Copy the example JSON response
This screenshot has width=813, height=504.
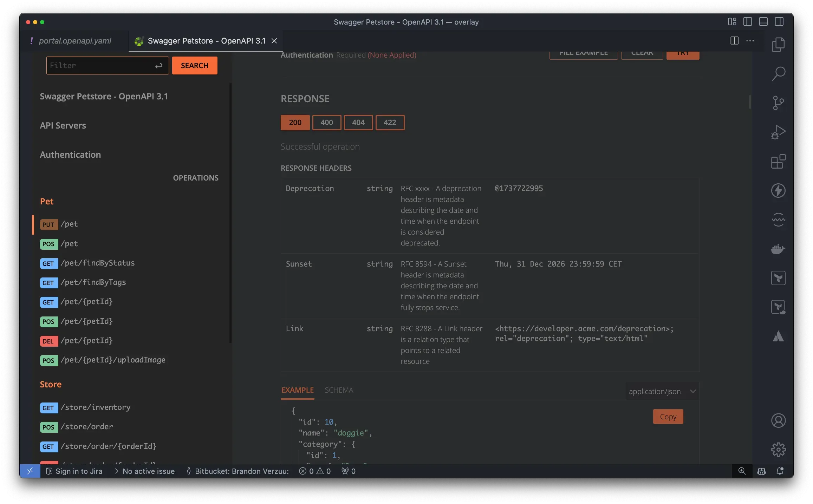pyautogui.click(x=668, y=416)
